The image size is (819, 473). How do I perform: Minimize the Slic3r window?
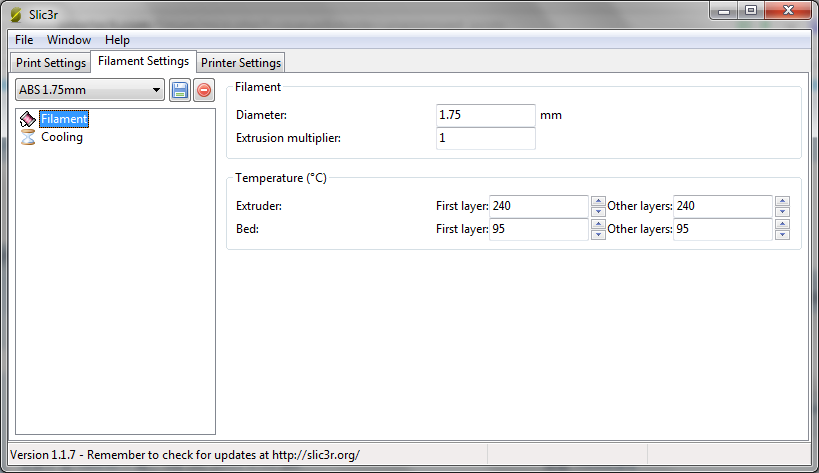[723, 10]
